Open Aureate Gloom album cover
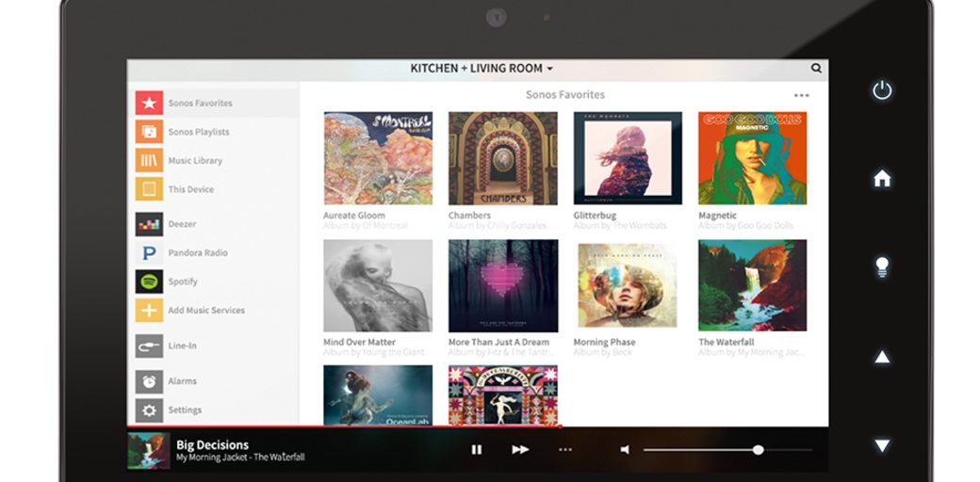 378,158
